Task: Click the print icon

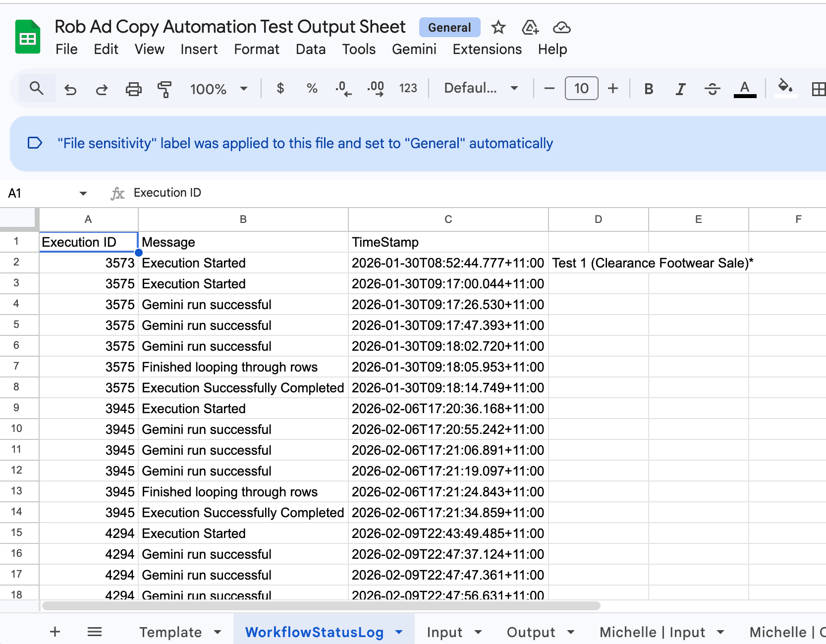Action: [x=133, y=89]
